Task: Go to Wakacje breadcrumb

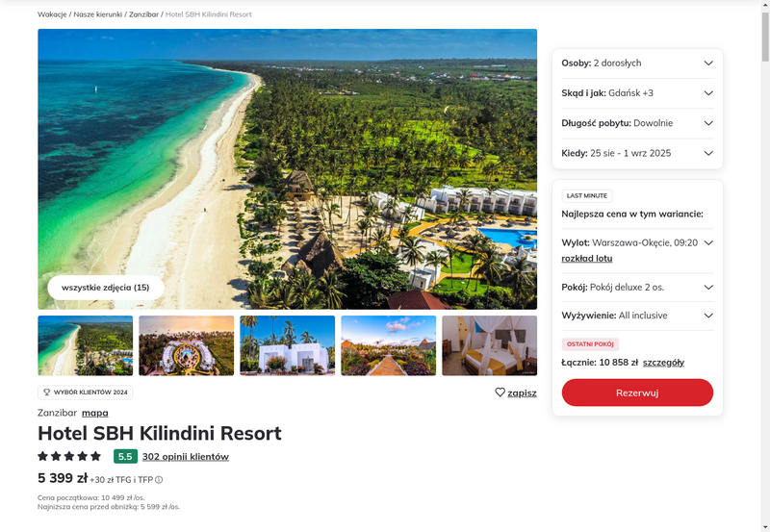Action: pyautogui.click(x=52, y=14)
